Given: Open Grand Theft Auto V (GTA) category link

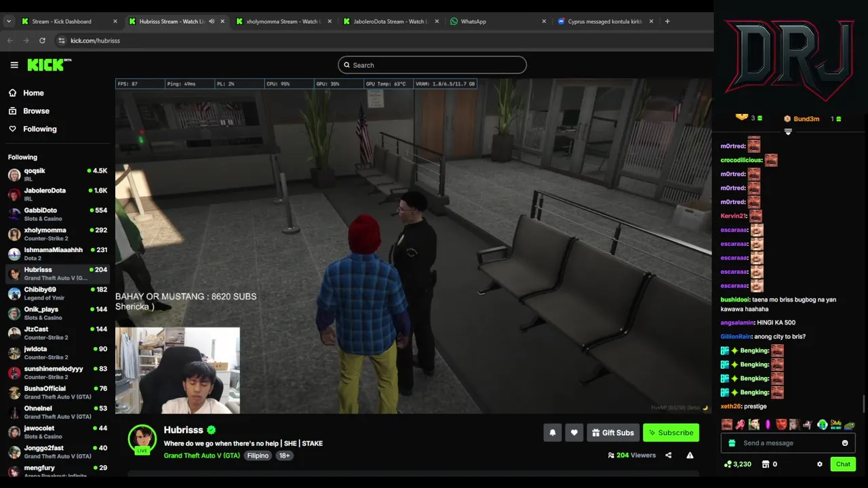Looking at the screenshot, I should [x=201, y=455].
